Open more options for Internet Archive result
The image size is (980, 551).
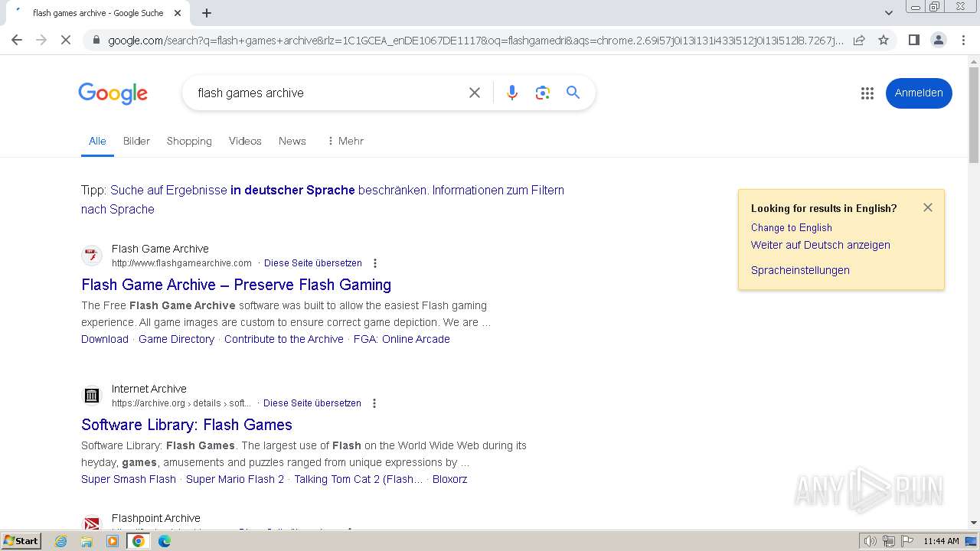(x=374, y=403)
